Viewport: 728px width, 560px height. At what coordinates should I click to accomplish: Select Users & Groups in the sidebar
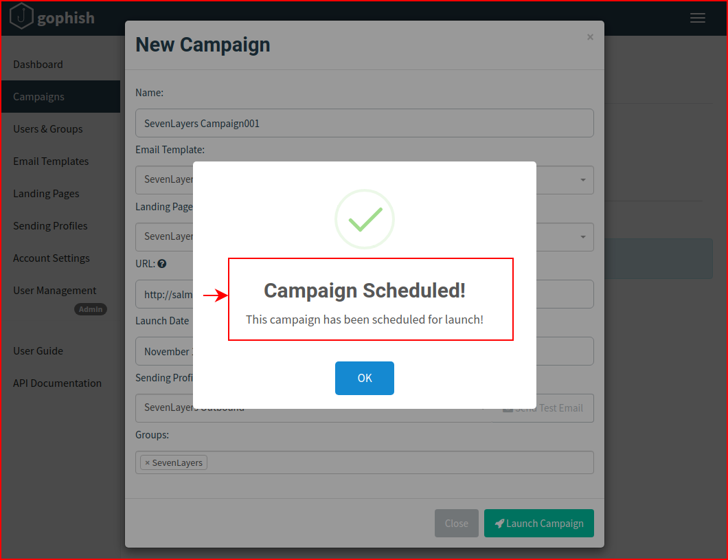pos(48,129)
